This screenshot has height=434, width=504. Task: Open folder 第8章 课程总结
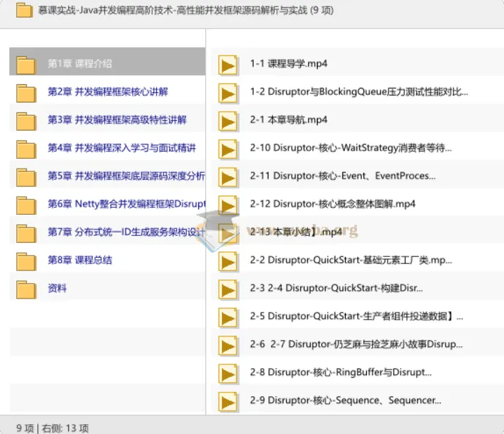pos(79,260)
